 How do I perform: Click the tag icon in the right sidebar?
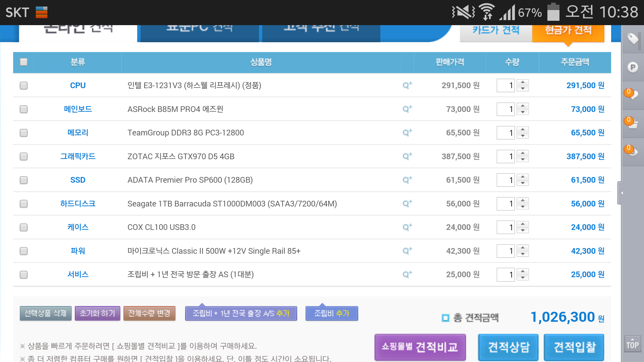(633, 39)
